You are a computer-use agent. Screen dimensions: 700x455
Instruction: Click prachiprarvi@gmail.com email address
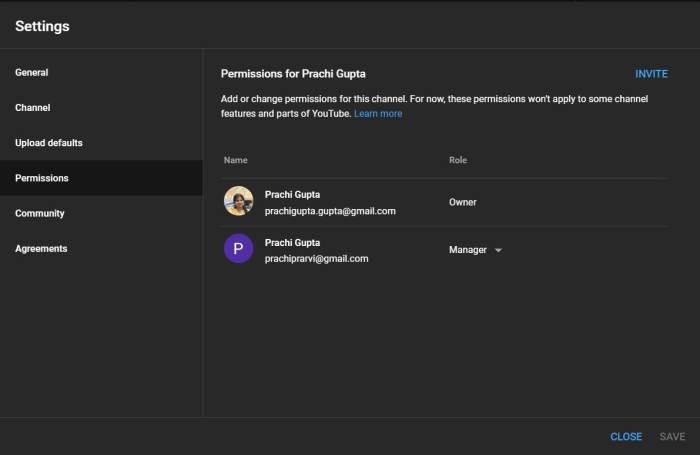pyautogui.click(x=316, y=259)
